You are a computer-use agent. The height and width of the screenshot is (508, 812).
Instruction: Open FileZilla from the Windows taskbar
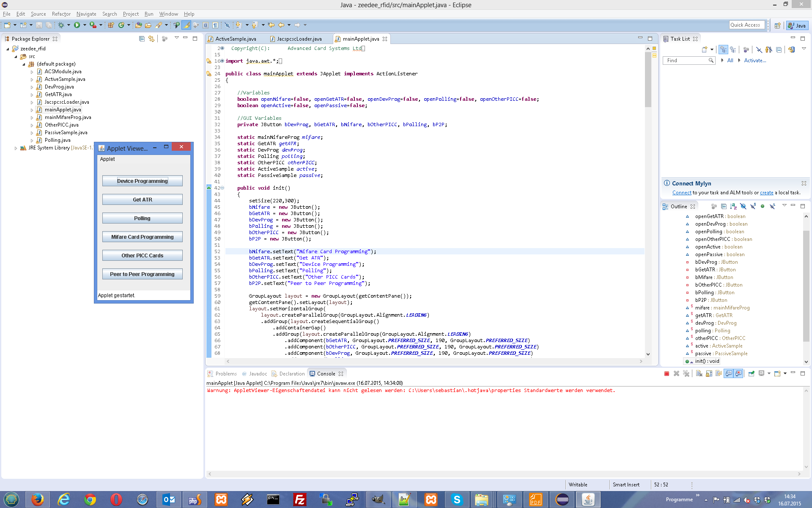point(299,500)
